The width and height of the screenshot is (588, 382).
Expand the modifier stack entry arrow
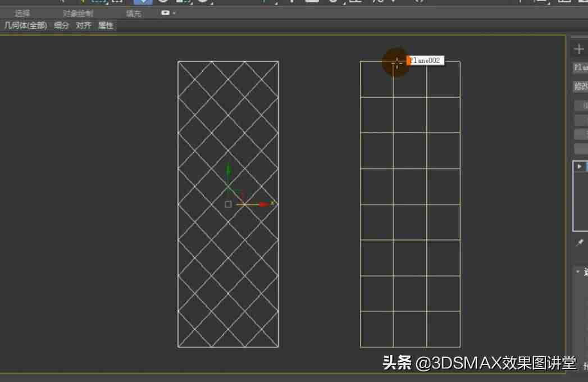[580, 166]
